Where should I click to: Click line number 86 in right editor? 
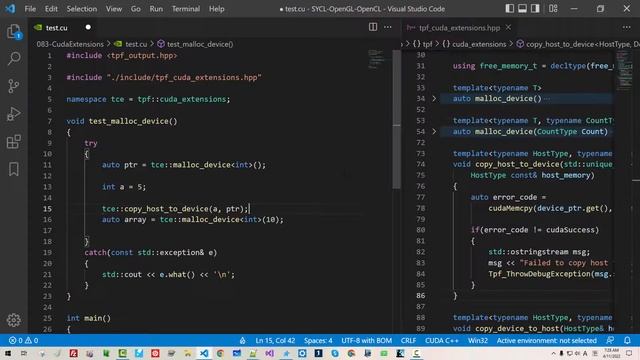tap(420, 296)
